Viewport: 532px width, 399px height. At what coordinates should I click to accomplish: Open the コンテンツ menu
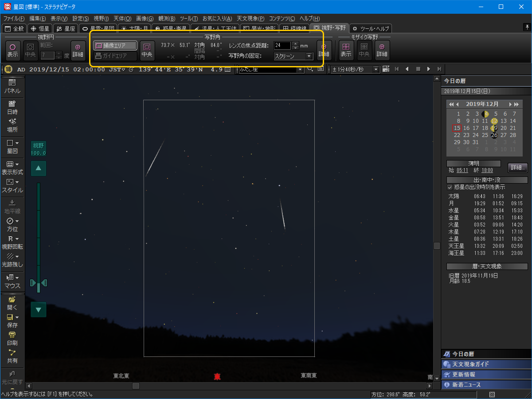[x=282, y=19]
